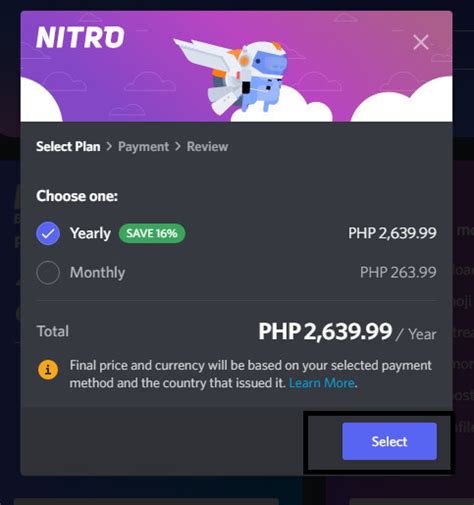Go to the Select Plan step
Screen dimensions: 474x505
[x=68, y=146]
